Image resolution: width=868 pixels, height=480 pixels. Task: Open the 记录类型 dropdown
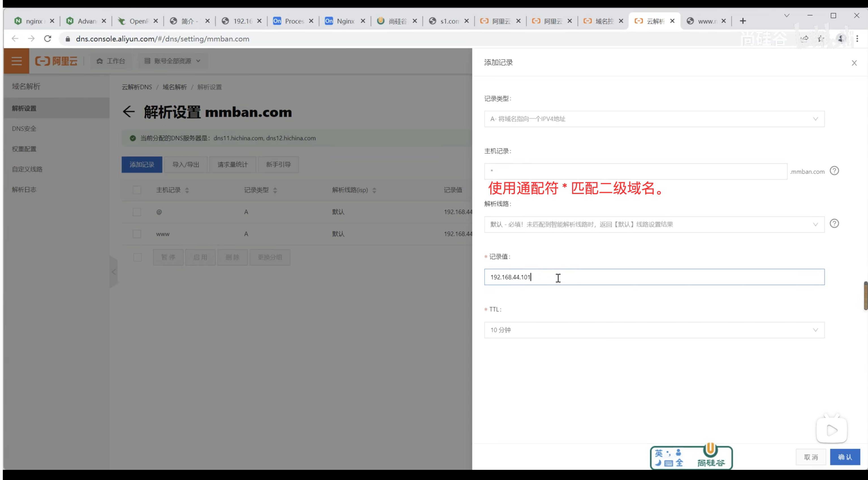coord(654,119)
